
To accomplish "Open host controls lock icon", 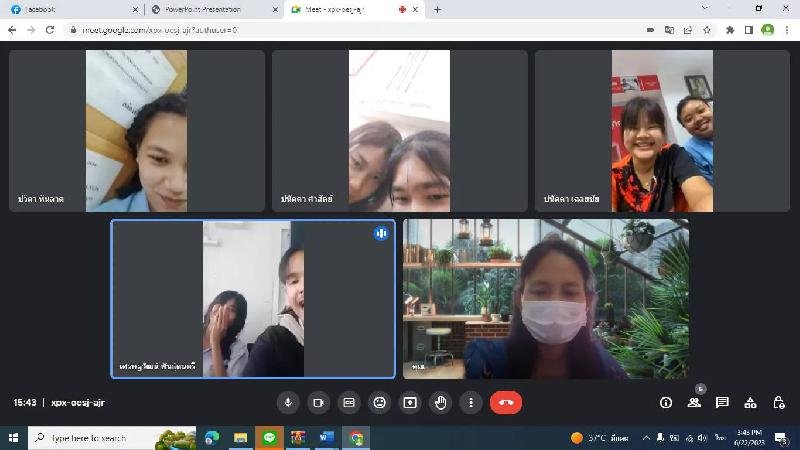I will point(779,402).
